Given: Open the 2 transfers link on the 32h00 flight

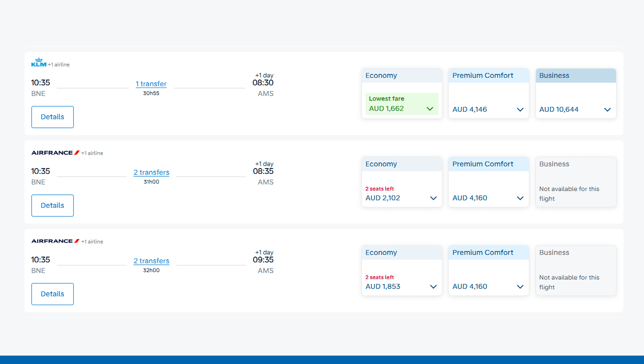Looking at the screenshot, I should tap(151, 261).
